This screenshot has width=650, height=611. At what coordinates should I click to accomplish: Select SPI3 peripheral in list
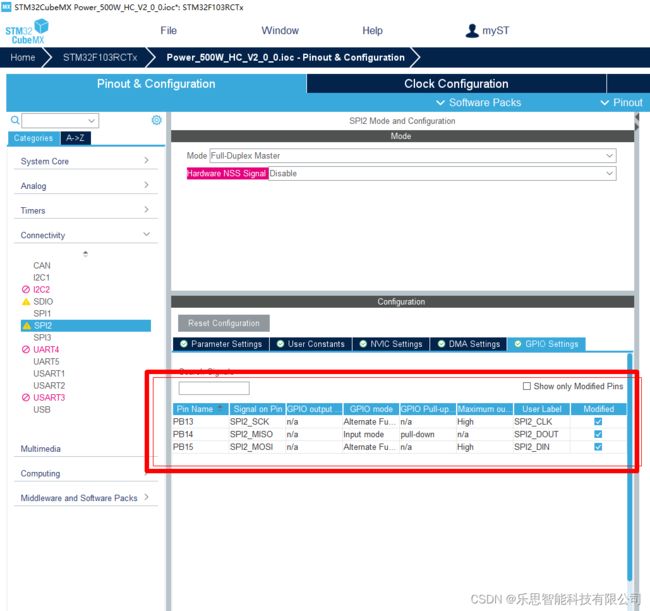[x=42, y=337]
